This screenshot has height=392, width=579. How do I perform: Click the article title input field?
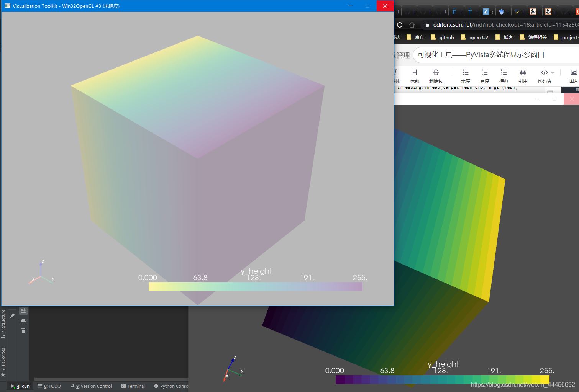point(494,55)
